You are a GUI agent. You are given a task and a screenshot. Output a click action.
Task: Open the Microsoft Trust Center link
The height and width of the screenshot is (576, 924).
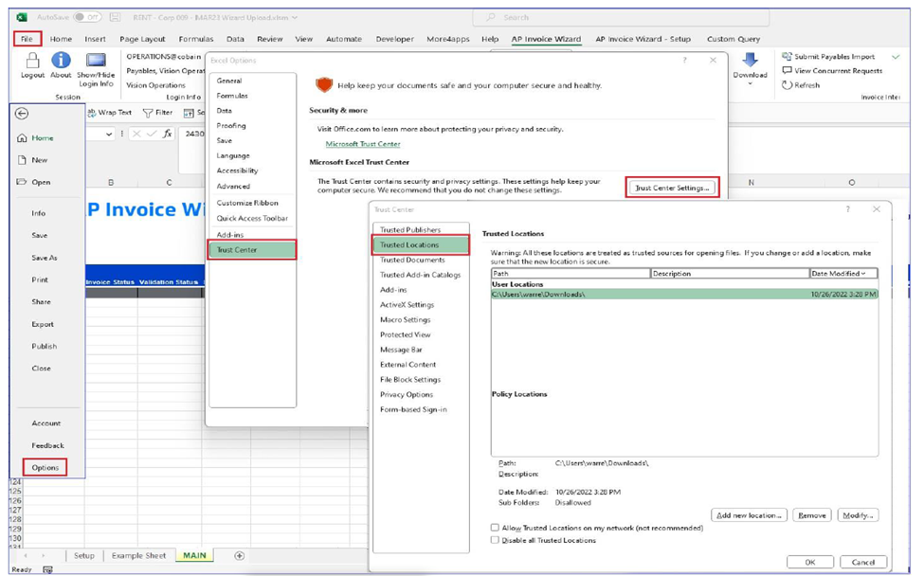[363, 144]
